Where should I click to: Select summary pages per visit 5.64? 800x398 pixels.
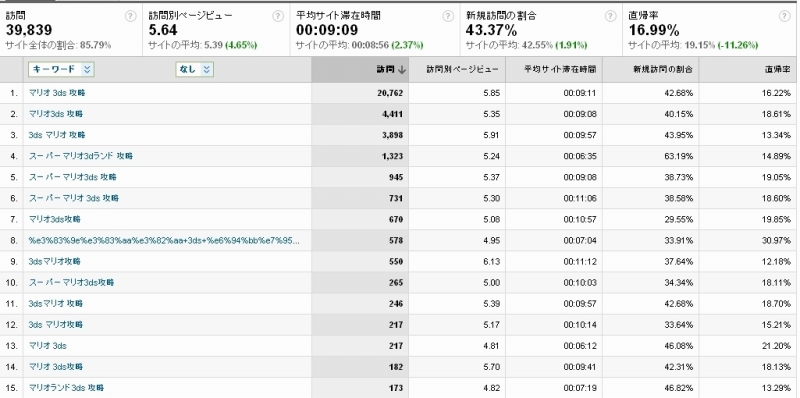tap(162, 30)
